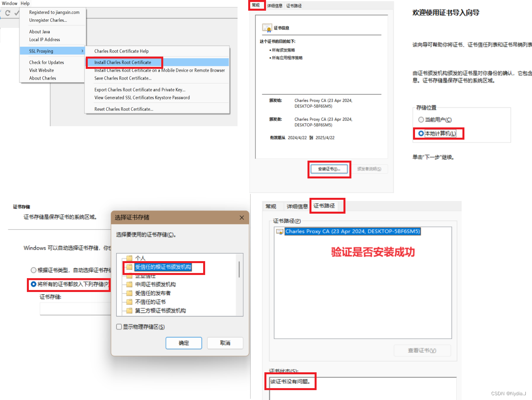Click folder icon next to 个人
Viewport: 532px width, 400px height.
tap(129, 258)
